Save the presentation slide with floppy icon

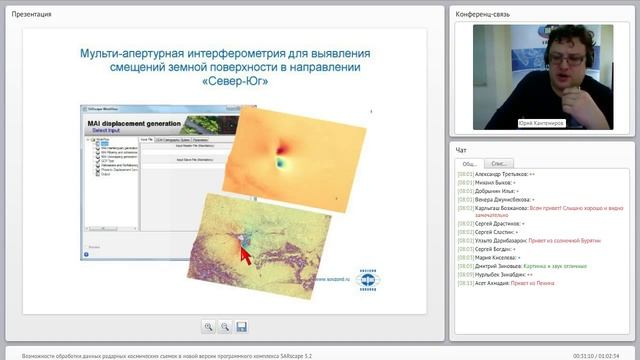tap(242, 327)
